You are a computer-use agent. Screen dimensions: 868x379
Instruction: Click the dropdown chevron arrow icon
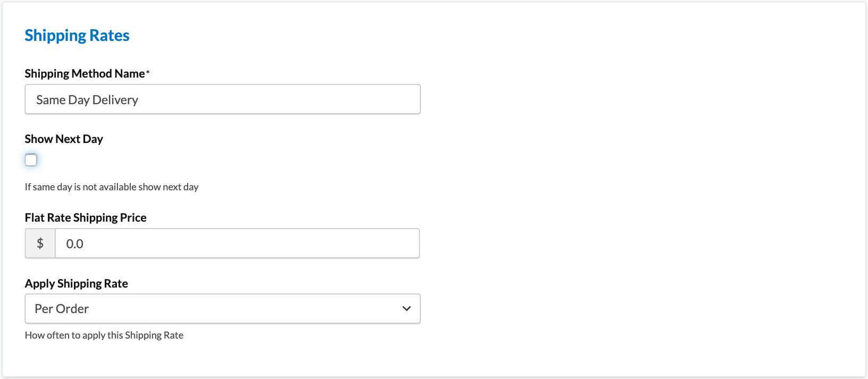point(407,309)
